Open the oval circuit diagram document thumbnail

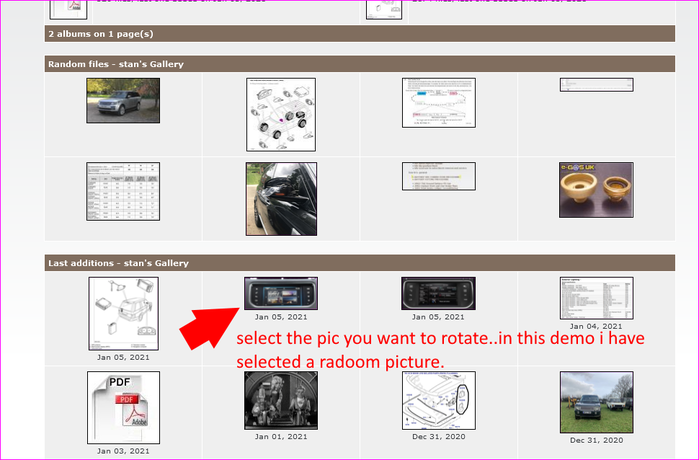click(439, 103)
